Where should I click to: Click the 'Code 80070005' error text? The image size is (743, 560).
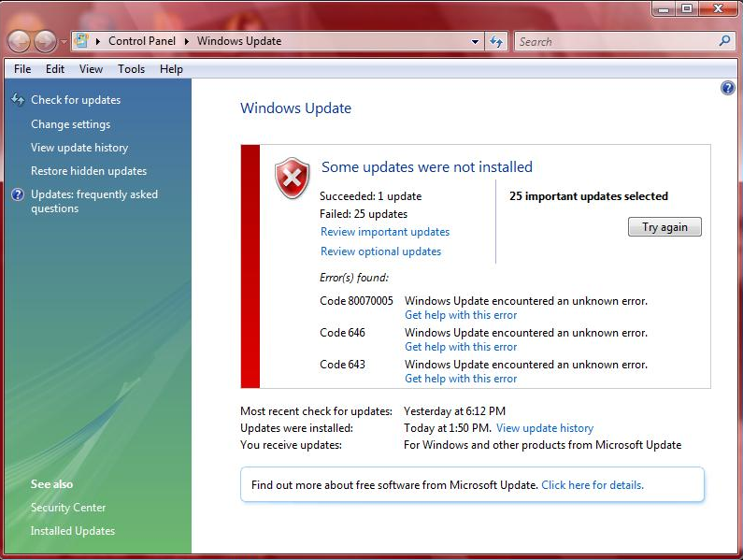click(356, 301)
